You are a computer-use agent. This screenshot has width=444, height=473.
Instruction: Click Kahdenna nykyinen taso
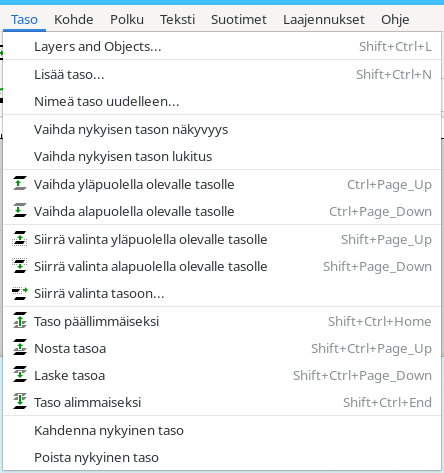(222, 430)
